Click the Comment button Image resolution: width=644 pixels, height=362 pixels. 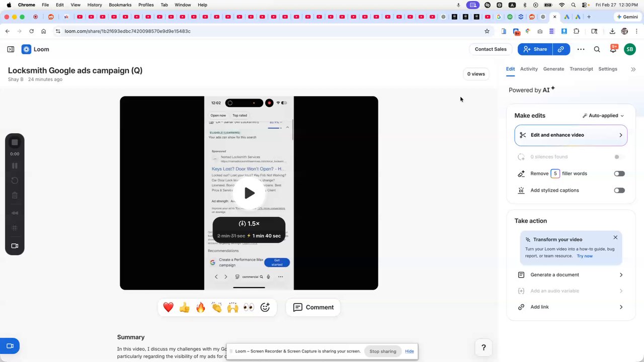[313, 307]
